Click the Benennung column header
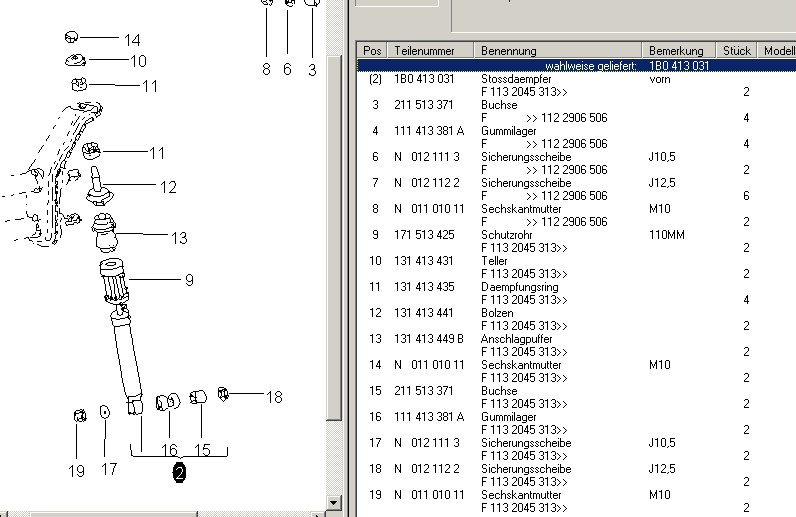Viewport: 796px width, 517px height. pyautogui.click(x=509, y=50)
